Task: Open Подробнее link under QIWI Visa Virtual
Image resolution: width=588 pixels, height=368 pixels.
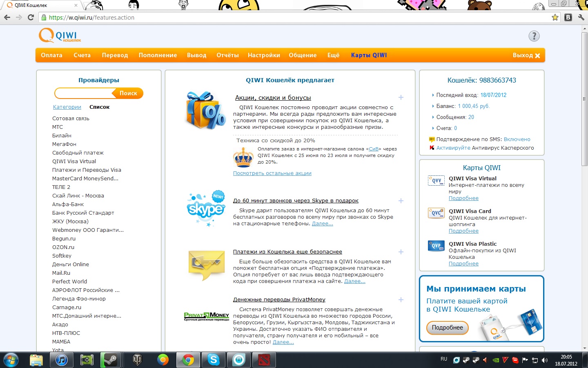Action: coord(463,198)
